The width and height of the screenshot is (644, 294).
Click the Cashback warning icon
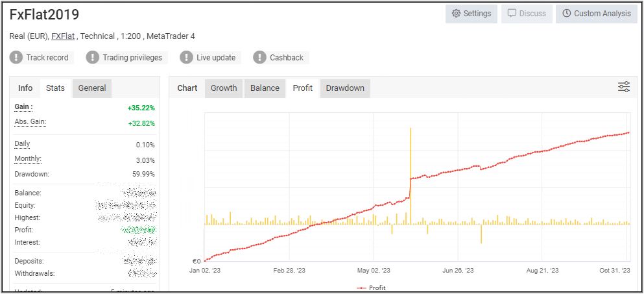tap(260, 58)
